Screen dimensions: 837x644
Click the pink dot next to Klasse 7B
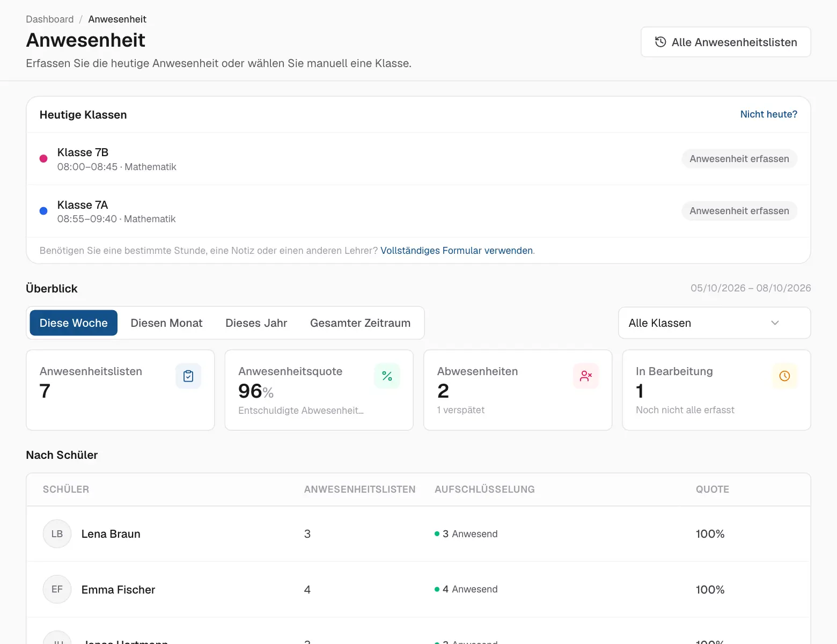click(x=43, y=159)
